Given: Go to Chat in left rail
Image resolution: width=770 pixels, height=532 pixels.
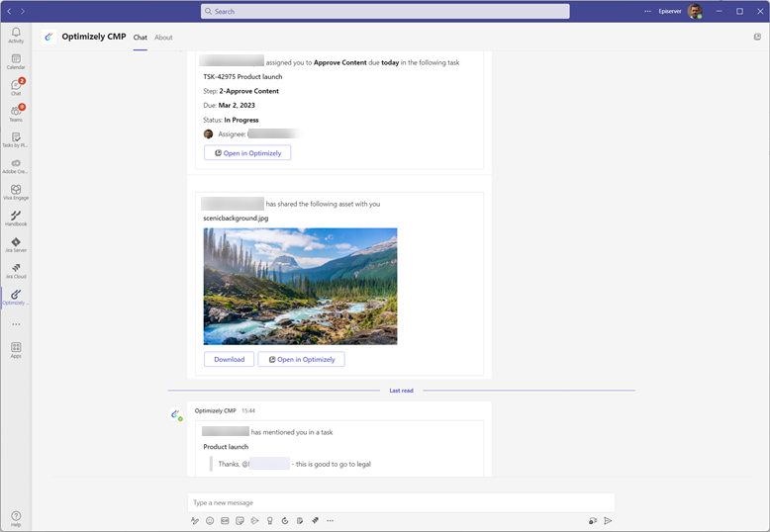Looking at the screenshot, I should (x=16, y=87).
